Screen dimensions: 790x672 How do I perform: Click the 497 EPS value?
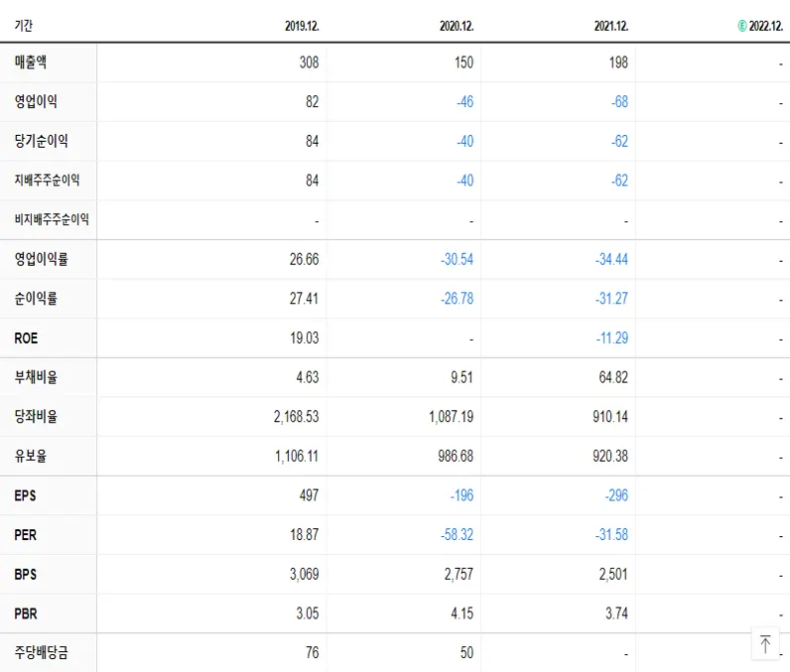pos(310,495)
